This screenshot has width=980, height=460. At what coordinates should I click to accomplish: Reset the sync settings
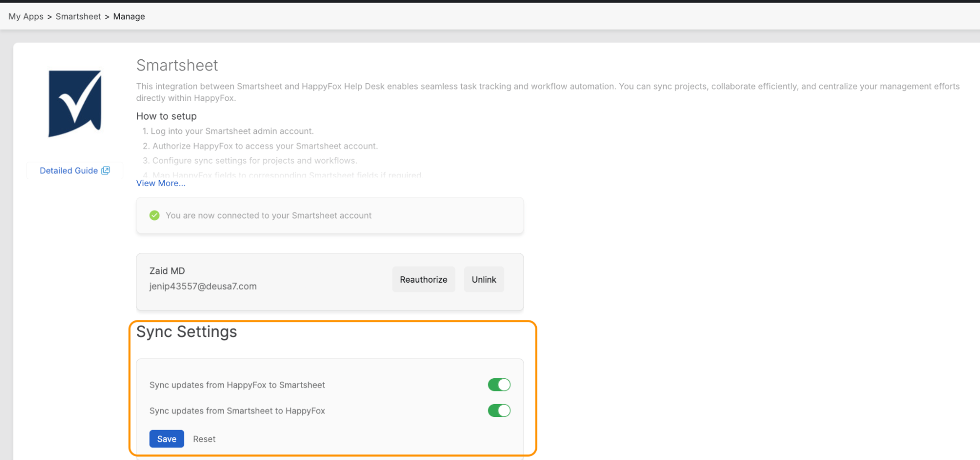[x=204, y=439]
